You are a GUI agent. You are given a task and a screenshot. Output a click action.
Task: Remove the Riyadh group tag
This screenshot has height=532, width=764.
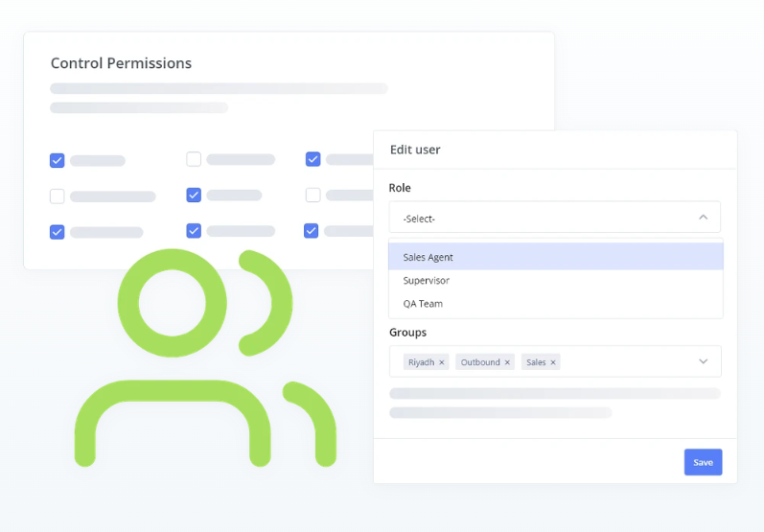click(442, 362)
